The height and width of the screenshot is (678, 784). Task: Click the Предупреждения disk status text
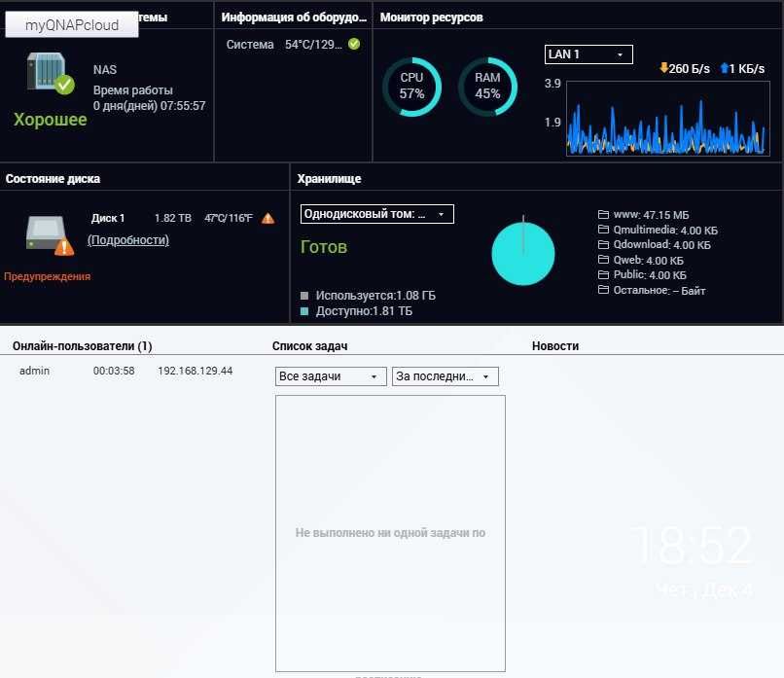(47, 276)
